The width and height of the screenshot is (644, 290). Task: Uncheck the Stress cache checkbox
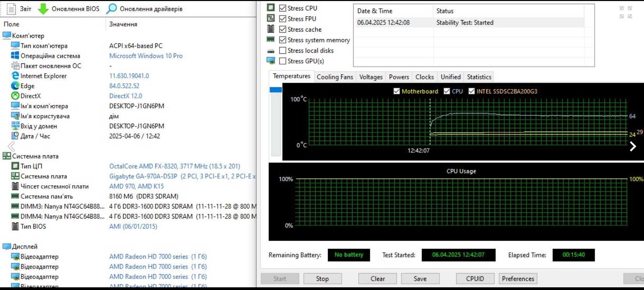coord(283,30)
